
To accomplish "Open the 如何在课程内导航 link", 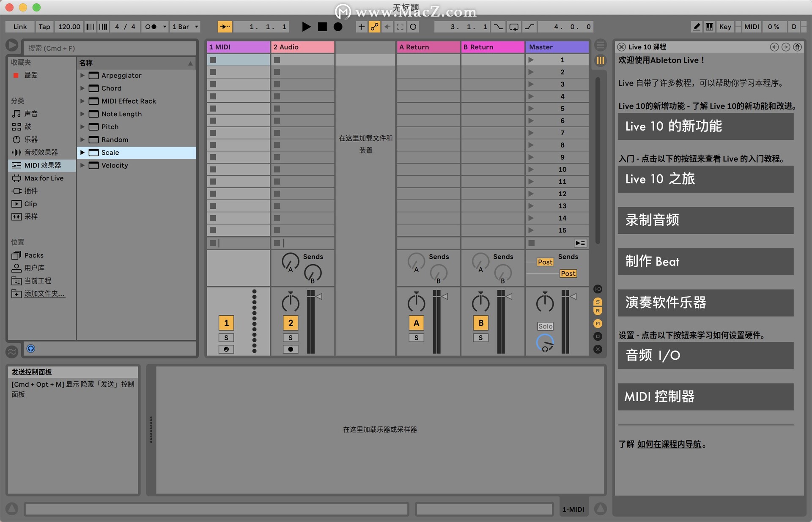I will (x=669, y=444).
